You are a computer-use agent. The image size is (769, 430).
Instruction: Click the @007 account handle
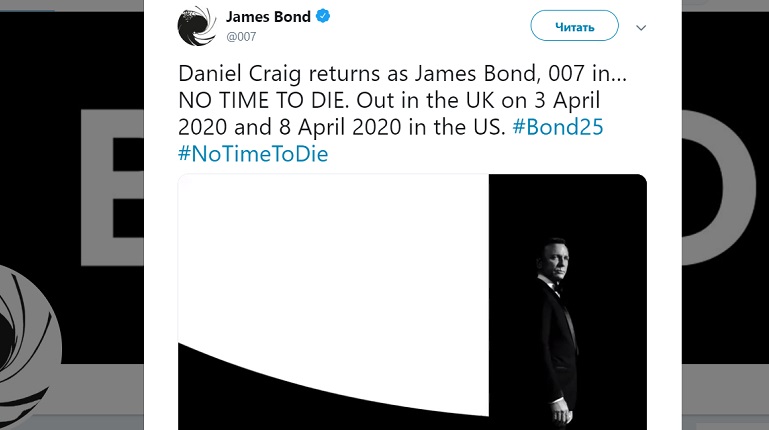coord(240,37)
